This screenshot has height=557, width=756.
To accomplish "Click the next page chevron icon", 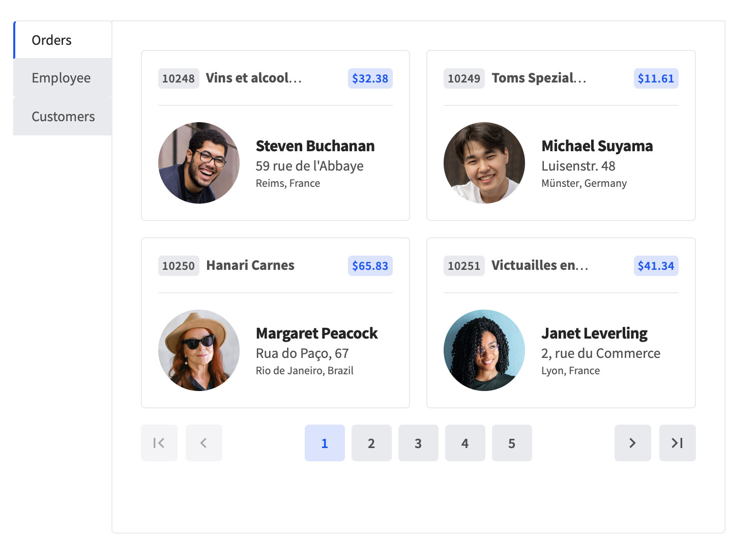I will (632, 443).
